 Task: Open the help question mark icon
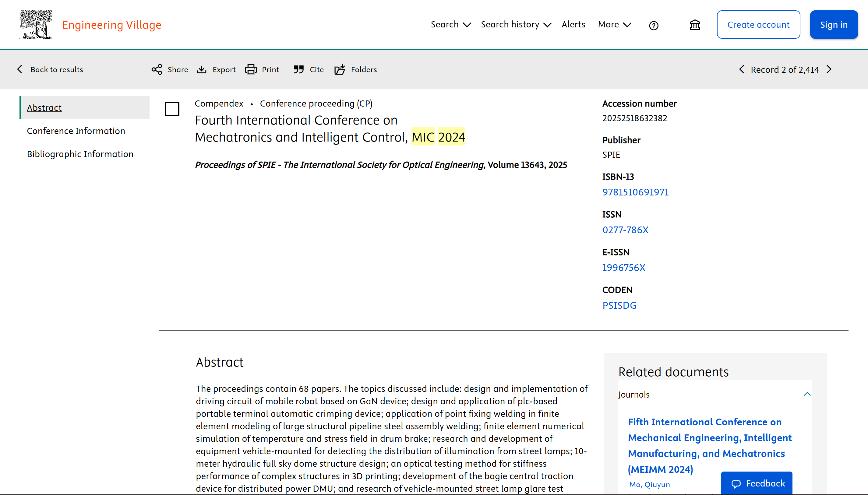point(653,26)
